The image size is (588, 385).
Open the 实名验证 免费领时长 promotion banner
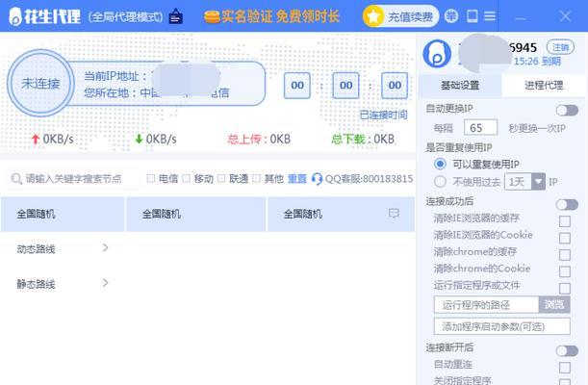pyautogui.click(x=272, y=16)
